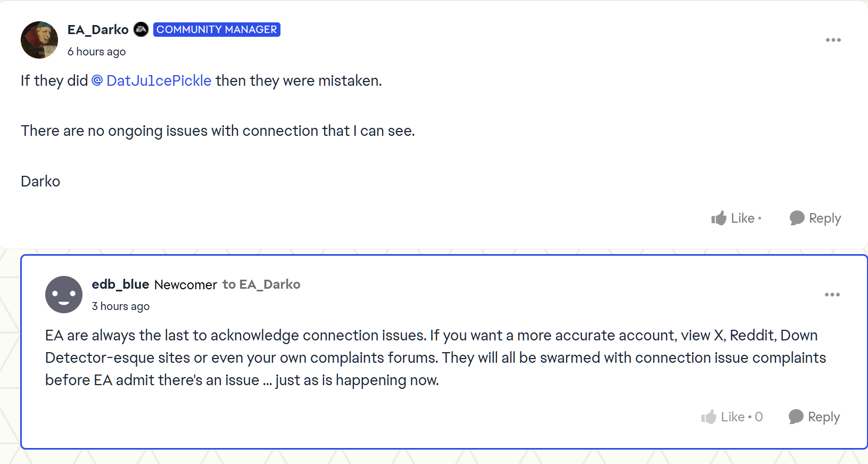Click the thumbs-up icon on edb_blue's reply

click(x=709, y=417)
